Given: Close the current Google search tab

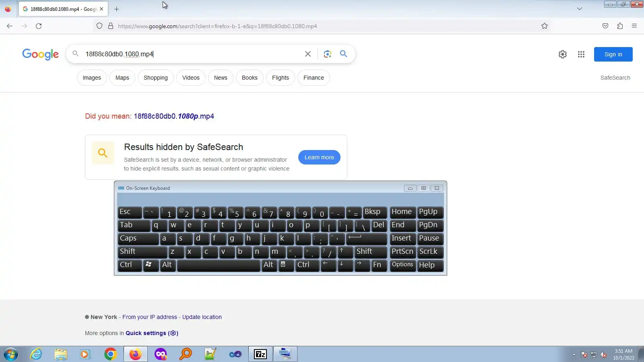Looking at the screenshot, I should click(x=101, y=9).
